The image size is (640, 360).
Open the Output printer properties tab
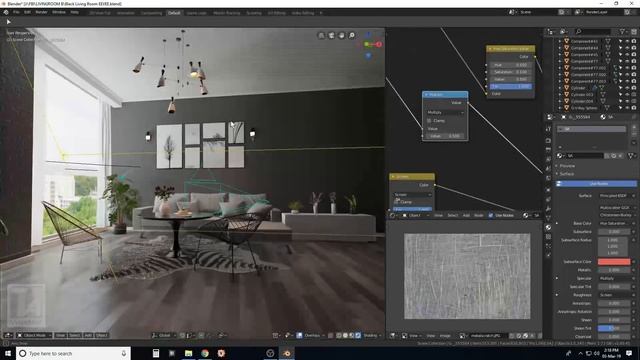click(x=548, y=150)
